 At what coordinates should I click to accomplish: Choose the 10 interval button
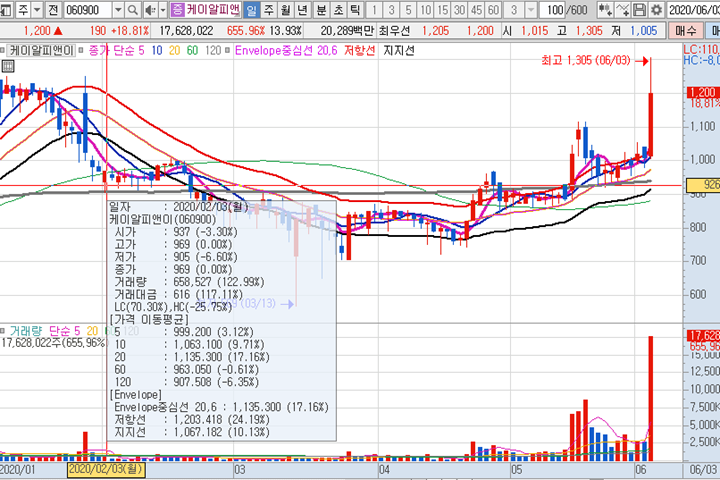coord(426,9)
